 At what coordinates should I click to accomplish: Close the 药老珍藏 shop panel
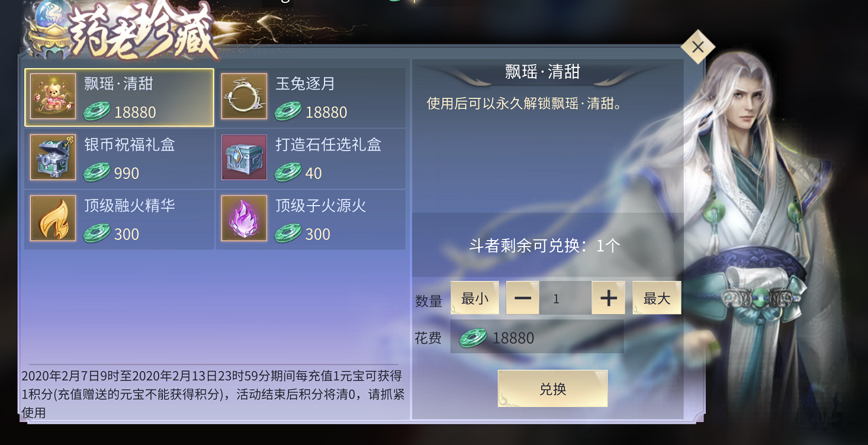tap(698, 47)
